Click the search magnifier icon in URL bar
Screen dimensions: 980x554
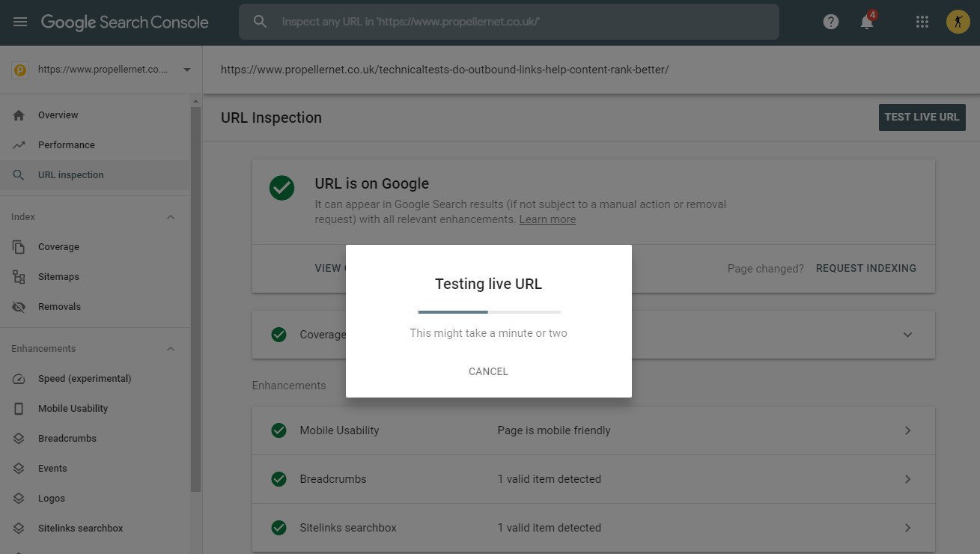coord(260,22)
